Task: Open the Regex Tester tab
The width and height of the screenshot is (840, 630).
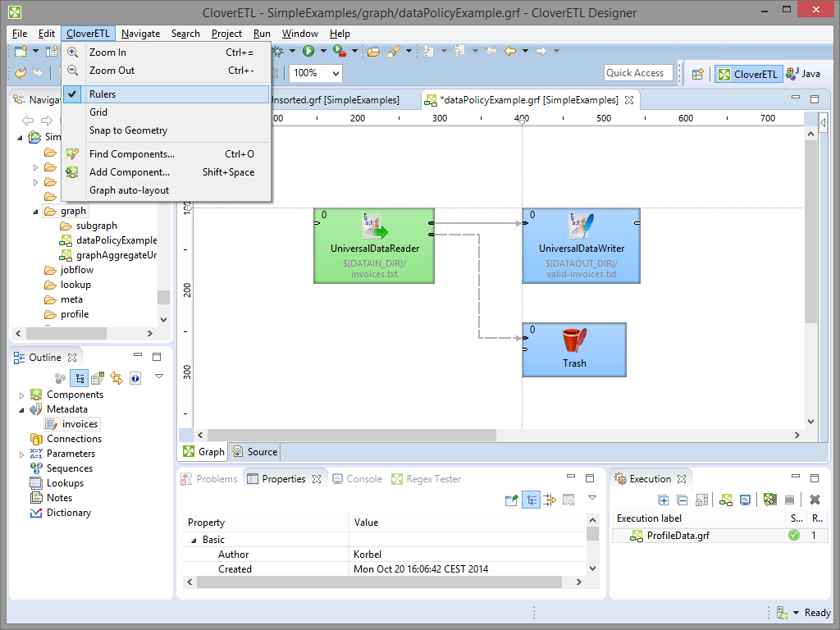Action: coord(427,479)
